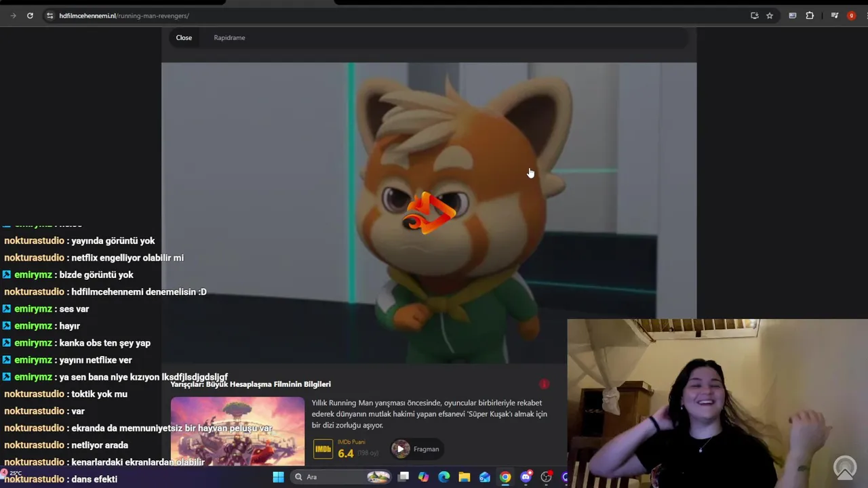Click emirymz badge beside 'hayır'
This screenshot has height=488, width=868.
[6, 326]
